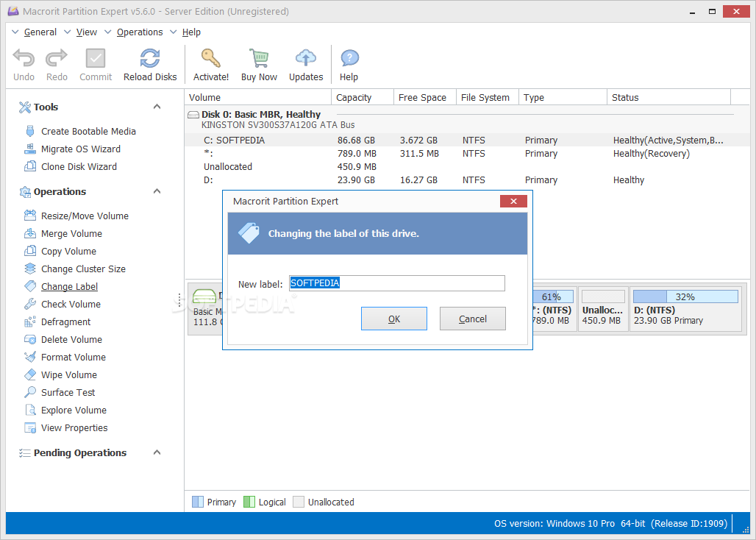
Task: Click the Create Bootable Media icon
Action: pyautogui.click(x=30, y=131)
